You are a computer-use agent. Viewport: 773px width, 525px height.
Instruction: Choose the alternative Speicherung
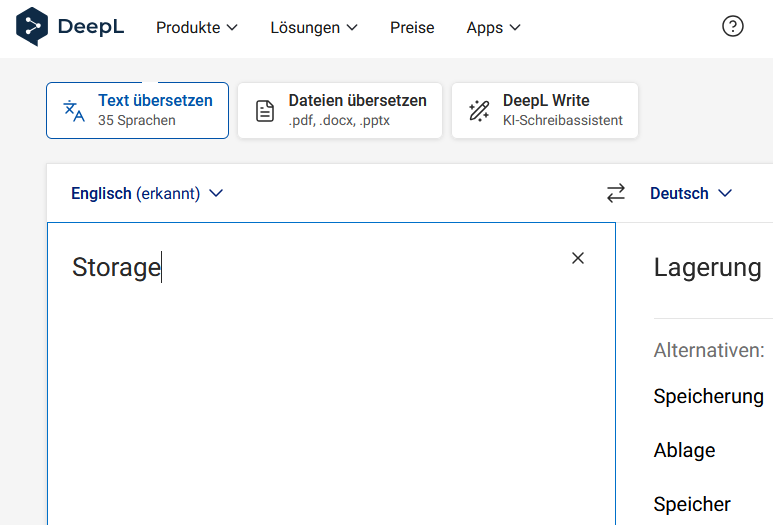708,396
